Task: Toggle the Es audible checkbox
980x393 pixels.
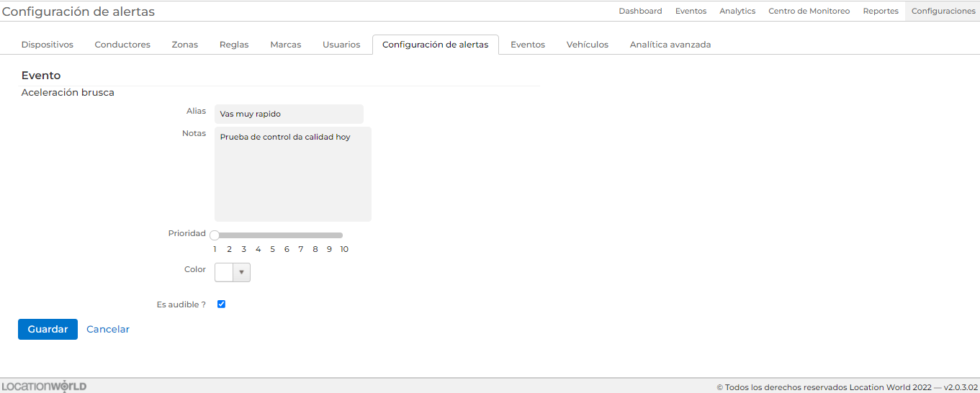Action: click(x=221, y=304)
